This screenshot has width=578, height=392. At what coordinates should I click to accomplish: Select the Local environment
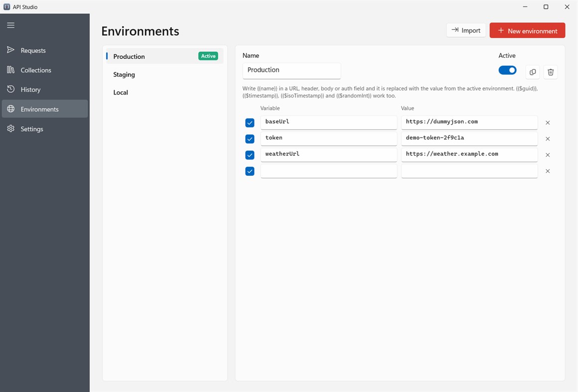(x=164, y=93)
